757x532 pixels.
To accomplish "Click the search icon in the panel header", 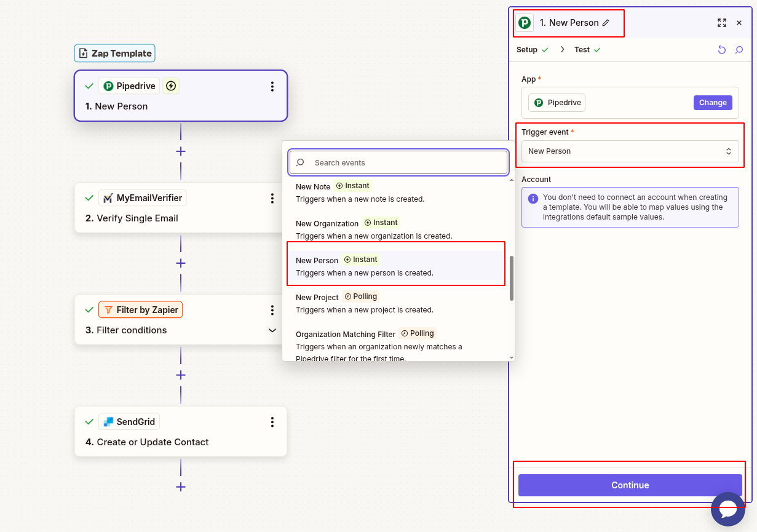I will [x=739, y=49].
